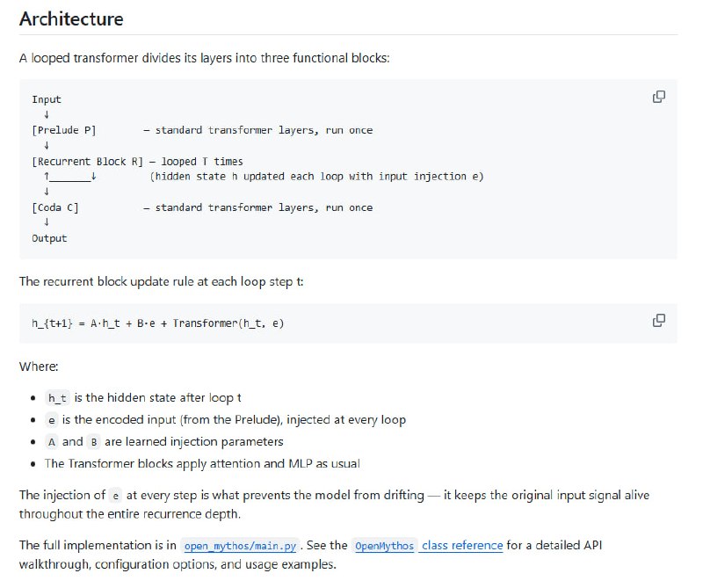The height and width of the screenshot is (588, 703).
Task: Click the h_{t+1} update formula text
Action: click(157, 323)
